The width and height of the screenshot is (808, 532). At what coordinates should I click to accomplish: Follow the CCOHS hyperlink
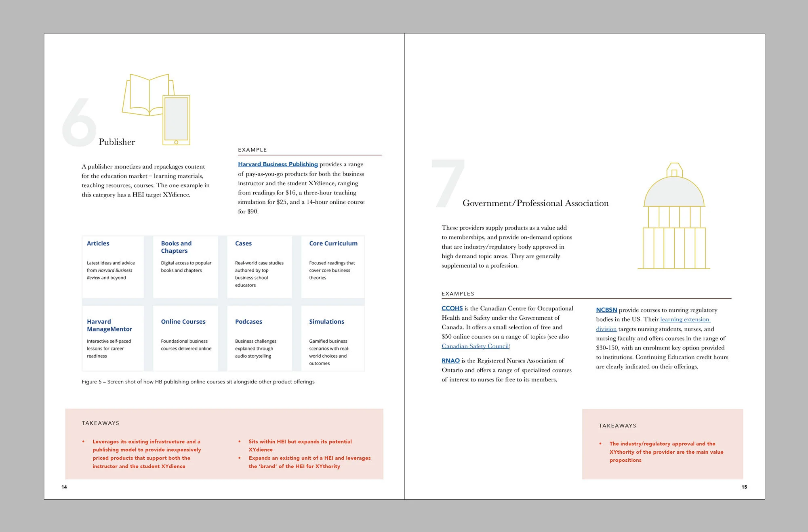tap(452, 308)
